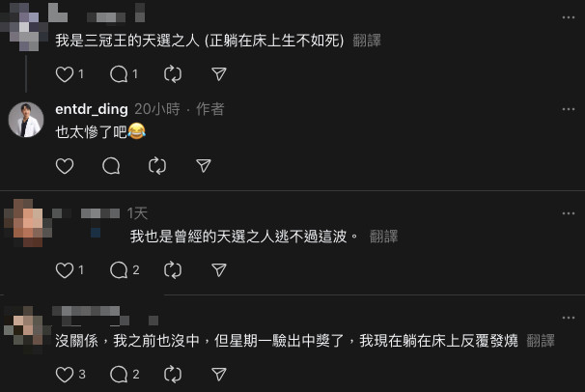Viewport: 585px width, 392px height.
Task: Repost the 逃不過這波 comment
Action: [x=173, y=270]
